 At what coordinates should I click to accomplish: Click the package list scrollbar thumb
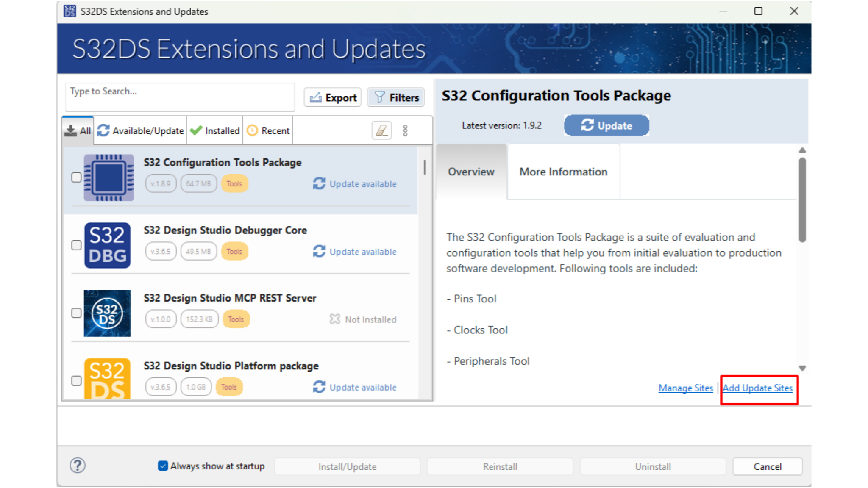pyautogui.click(x=424, y=166)
